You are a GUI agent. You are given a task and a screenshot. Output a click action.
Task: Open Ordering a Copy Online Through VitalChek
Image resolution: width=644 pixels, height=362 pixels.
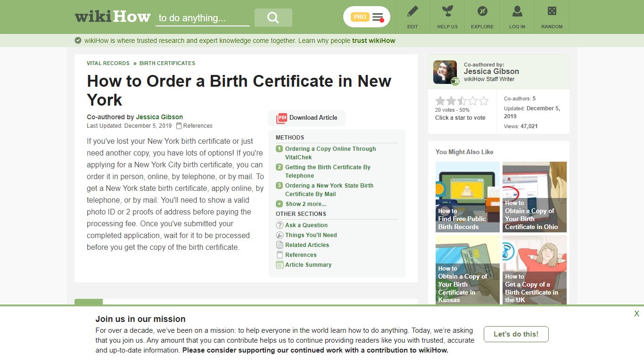point(330,153)
